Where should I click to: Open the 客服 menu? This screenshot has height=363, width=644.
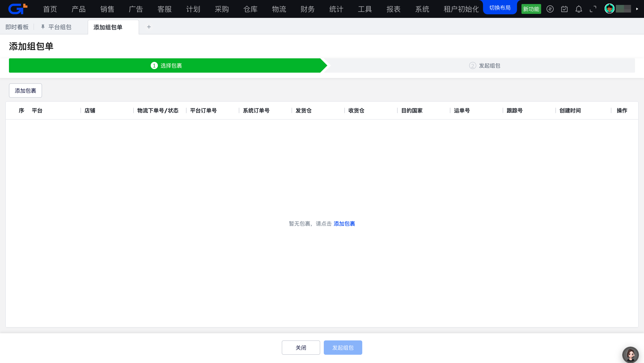pyautogui.click(x=165, y=9)
